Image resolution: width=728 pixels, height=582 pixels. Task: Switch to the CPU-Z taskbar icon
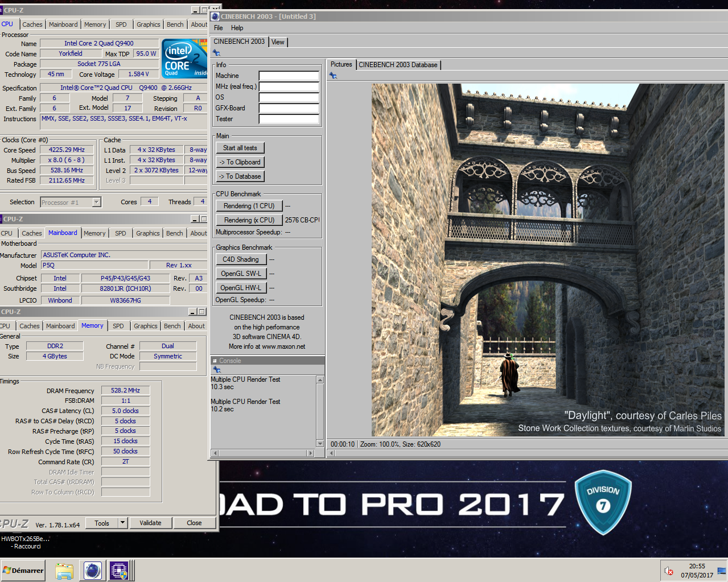coord(119,571)
